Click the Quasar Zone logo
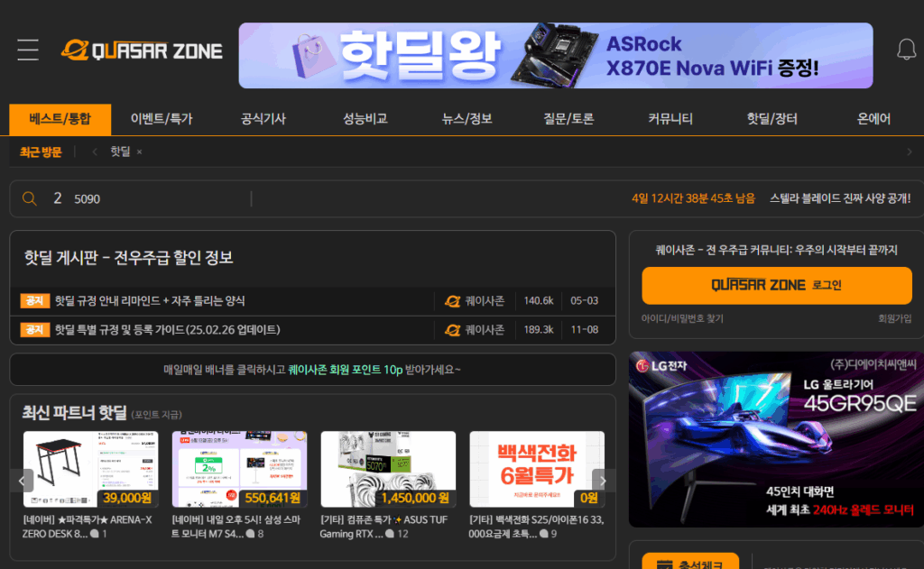Viewport: 924px width, 569px height. tap(142, 50)
